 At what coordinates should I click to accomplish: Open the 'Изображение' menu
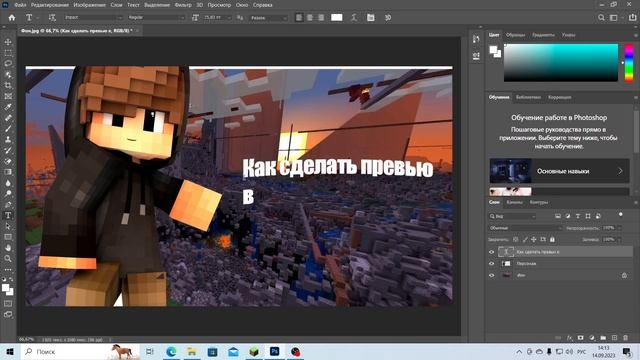click(89, 5)
